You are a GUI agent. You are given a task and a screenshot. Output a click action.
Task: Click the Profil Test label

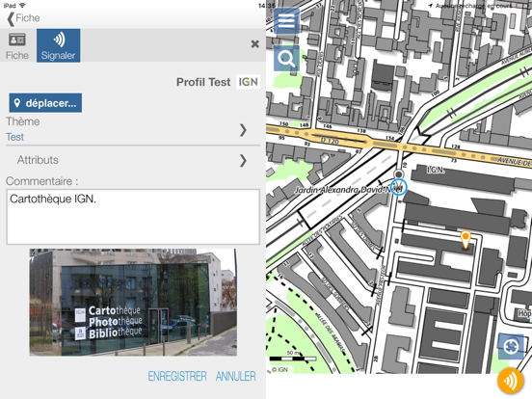tap(203, 82)
